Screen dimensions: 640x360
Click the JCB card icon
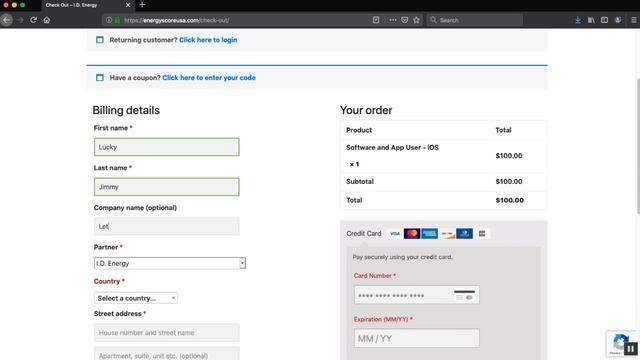[482, 233]
